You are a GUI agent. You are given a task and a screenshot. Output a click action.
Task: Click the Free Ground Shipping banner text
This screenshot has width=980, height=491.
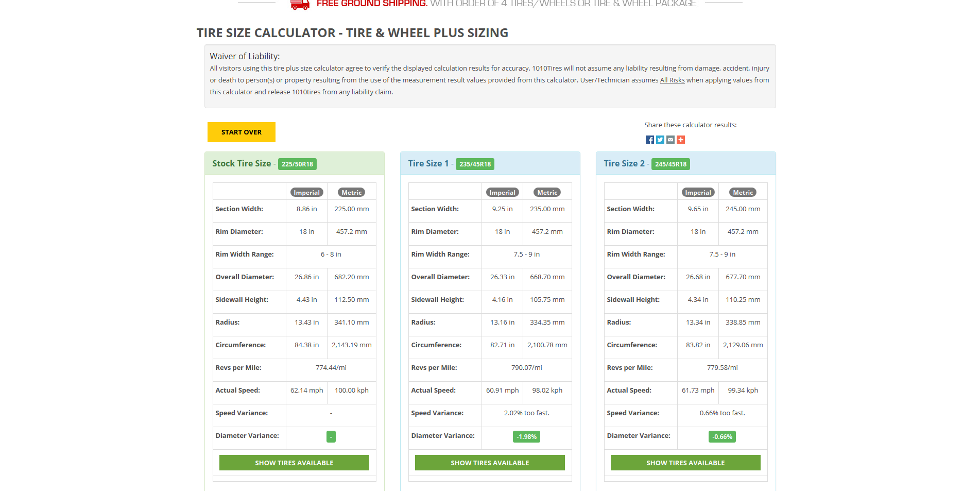[x=372, y=4]
